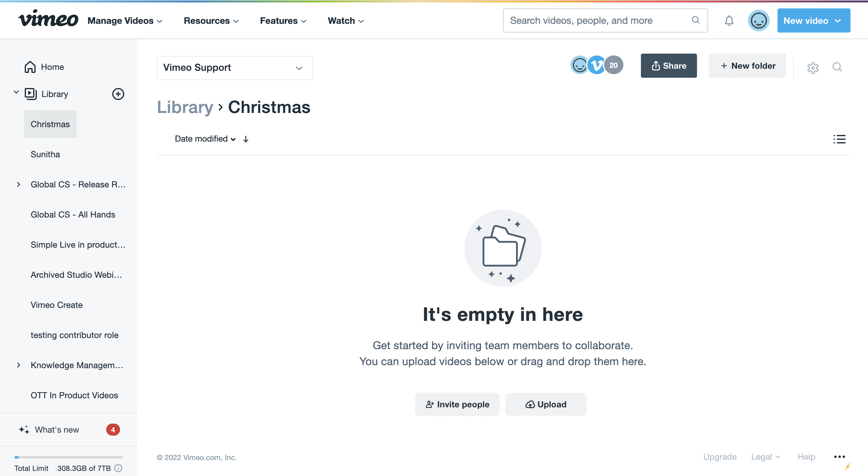This screenshot has height=476, width=868.
Task: Click the notification bell icon
Action: [729, 20]
